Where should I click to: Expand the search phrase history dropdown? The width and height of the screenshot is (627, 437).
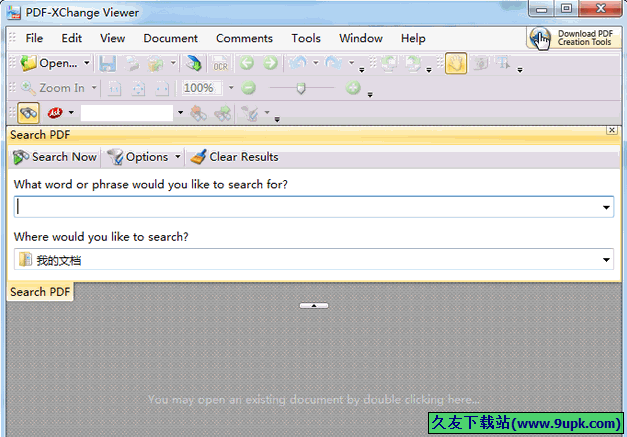606,207
